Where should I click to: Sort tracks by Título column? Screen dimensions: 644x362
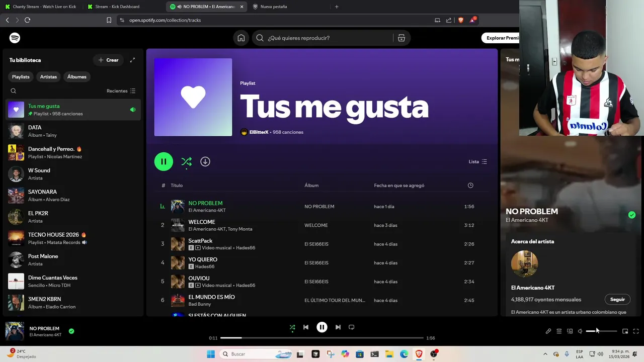click(x=177, y=186)
